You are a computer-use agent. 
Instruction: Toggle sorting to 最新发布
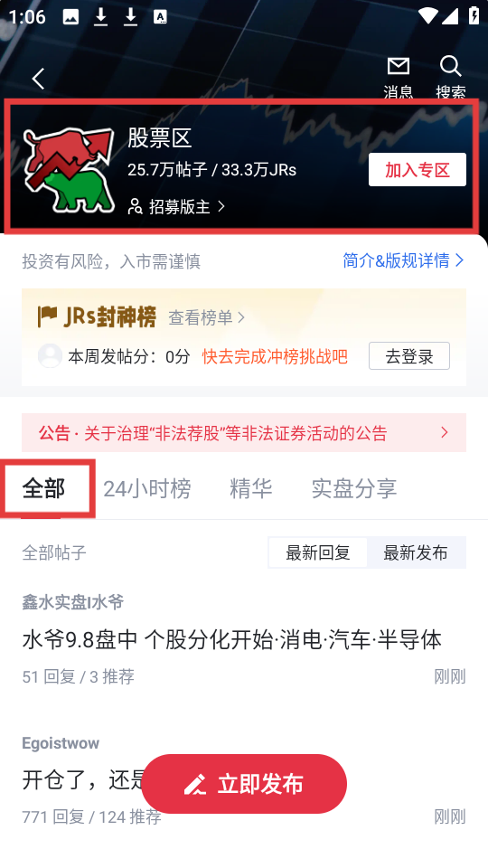pyautogui.click(x=416, y=552)
